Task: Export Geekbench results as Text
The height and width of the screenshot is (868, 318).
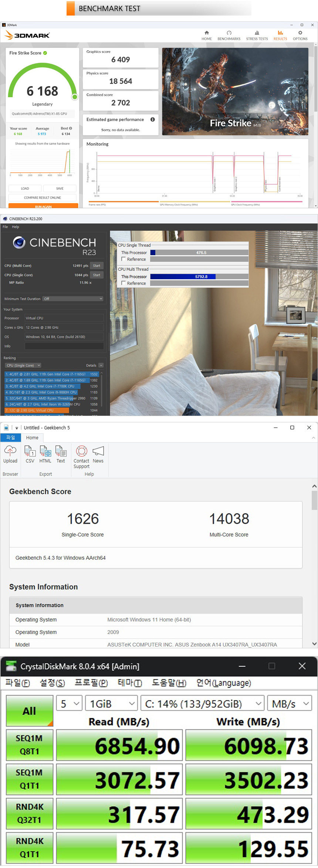Action: click(x=61, y=455)
